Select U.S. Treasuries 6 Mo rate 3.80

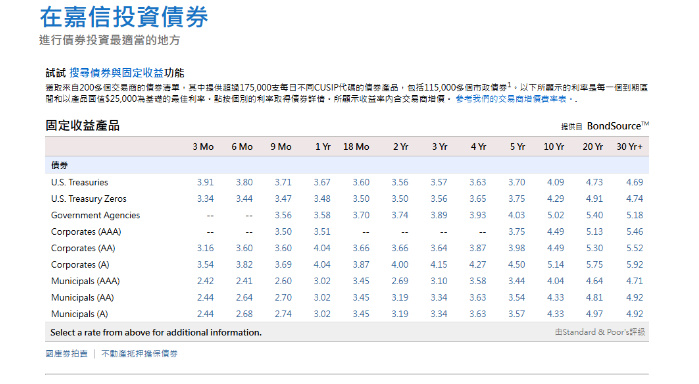point(244,182)
